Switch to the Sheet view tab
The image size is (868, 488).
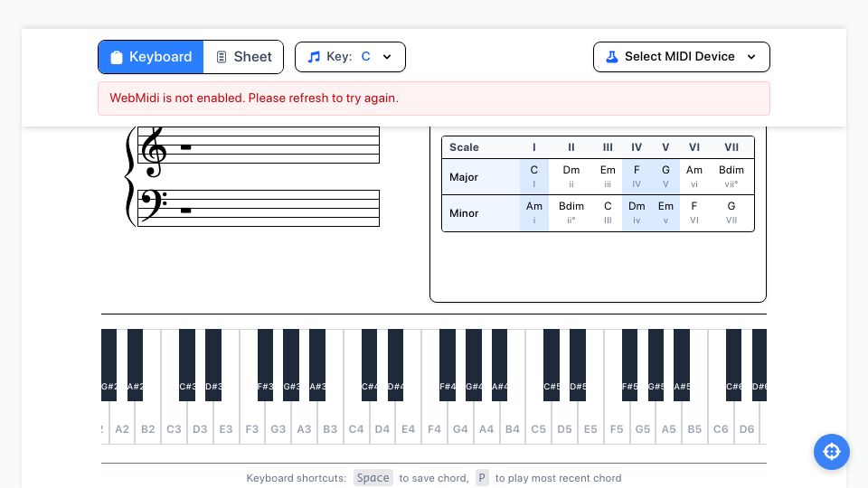(x=243, y=57)
